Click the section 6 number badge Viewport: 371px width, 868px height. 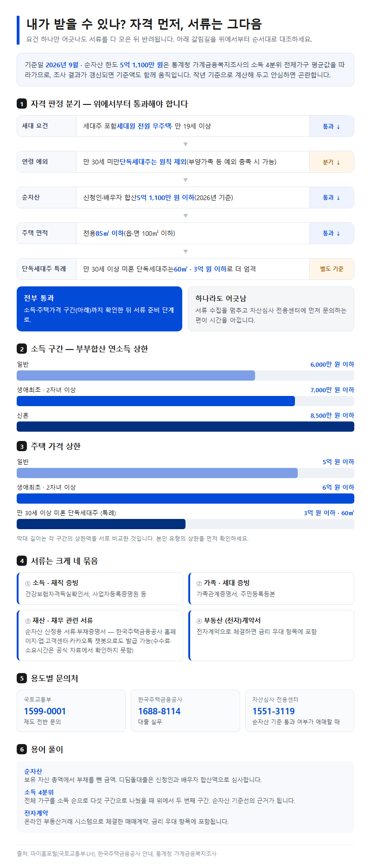pos(22,750)
